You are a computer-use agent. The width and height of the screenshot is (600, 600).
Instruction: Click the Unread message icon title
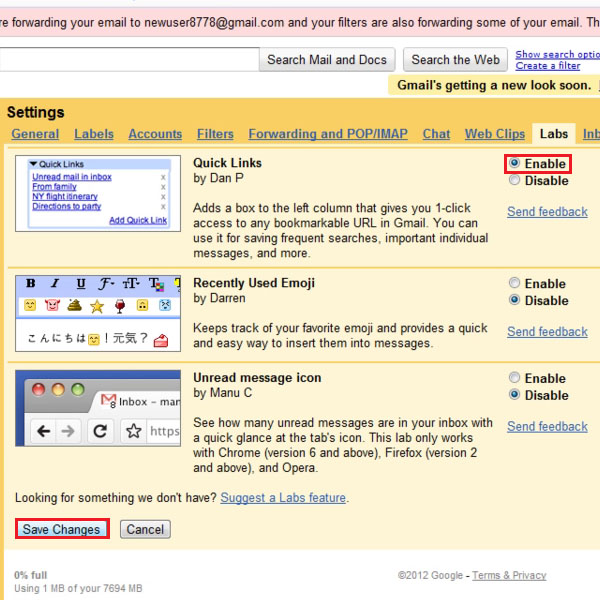click(x=257, y=378)
